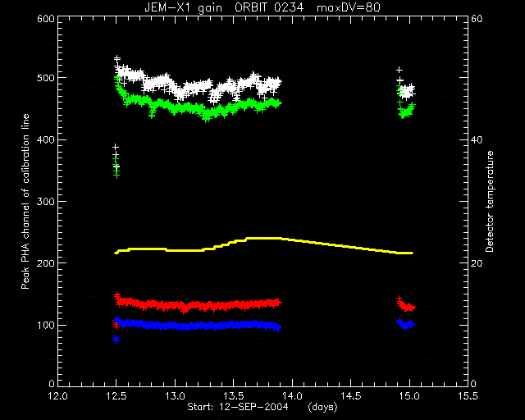Click the 13.5 tick label on x-axis
Viewport: 525px width, 420px height.
coord(233,396)
